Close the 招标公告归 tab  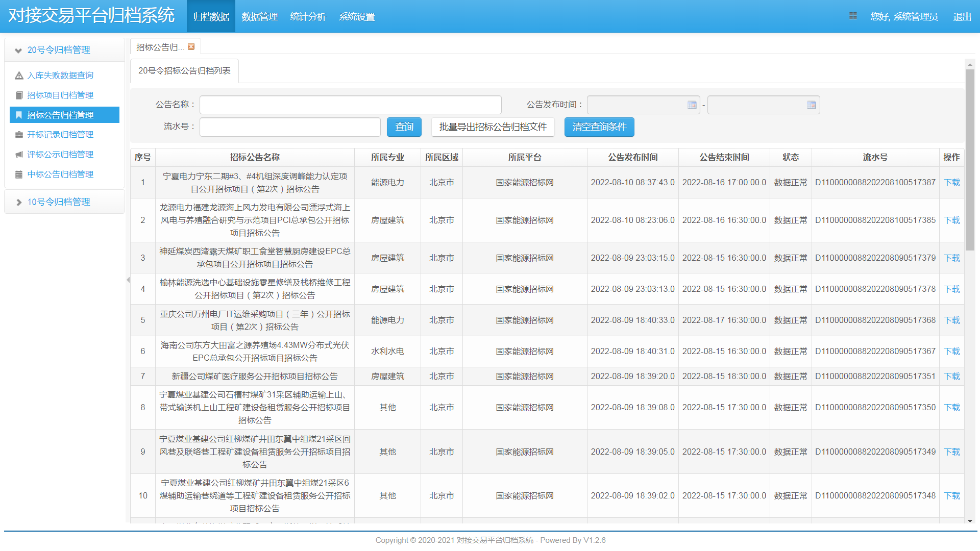191,46
